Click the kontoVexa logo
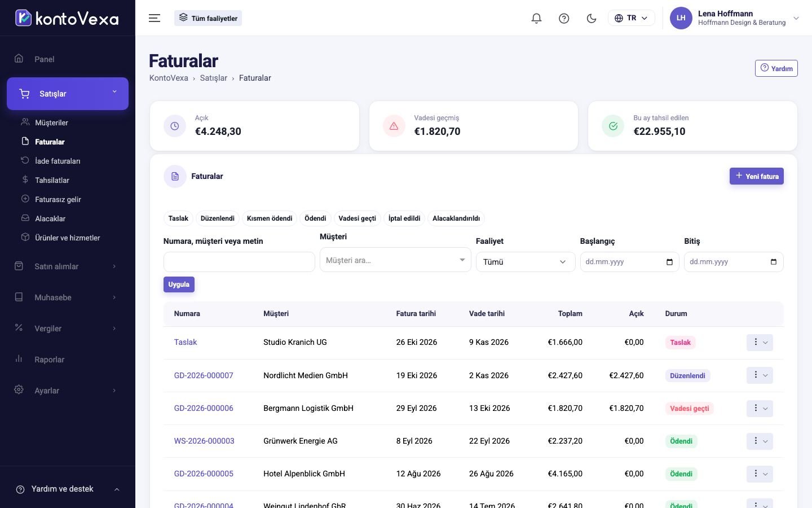 pos(67,18)
